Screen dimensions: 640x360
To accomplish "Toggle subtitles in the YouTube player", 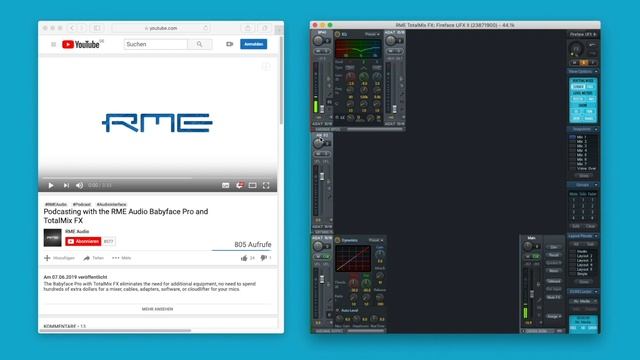I will (225, 185).
